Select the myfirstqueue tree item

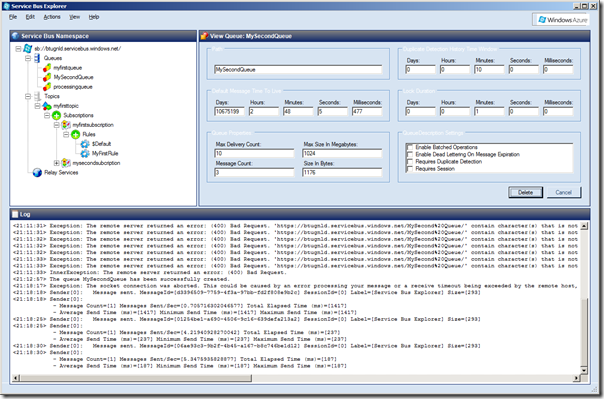click(x=67, y=68)
